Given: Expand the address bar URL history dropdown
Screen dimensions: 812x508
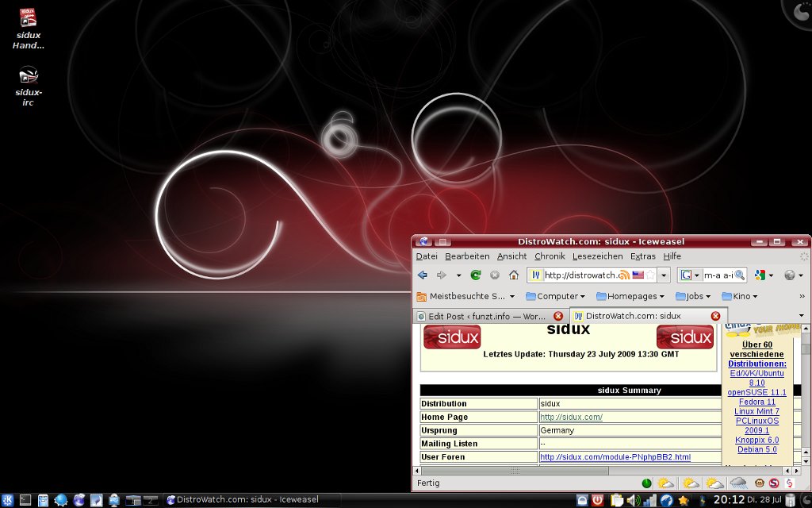Looking at the screenshot, I should (x=665, y=275).
